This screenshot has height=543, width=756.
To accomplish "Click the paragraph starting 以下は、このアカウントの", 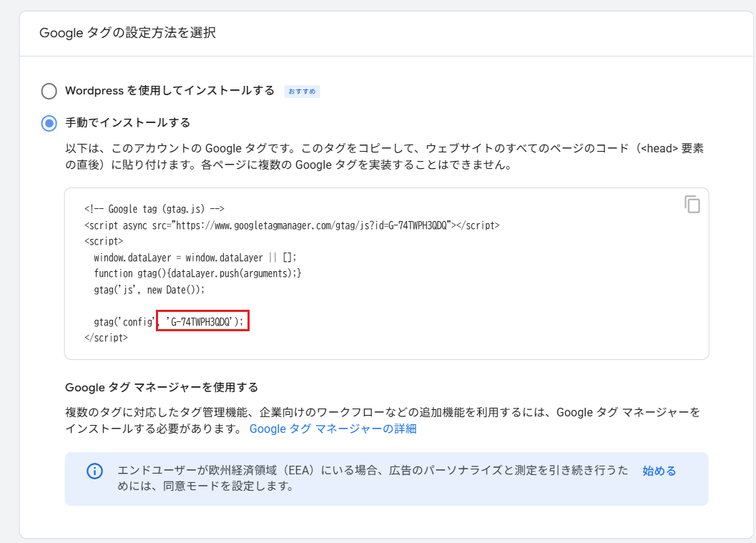I will [x=384, y=156].
